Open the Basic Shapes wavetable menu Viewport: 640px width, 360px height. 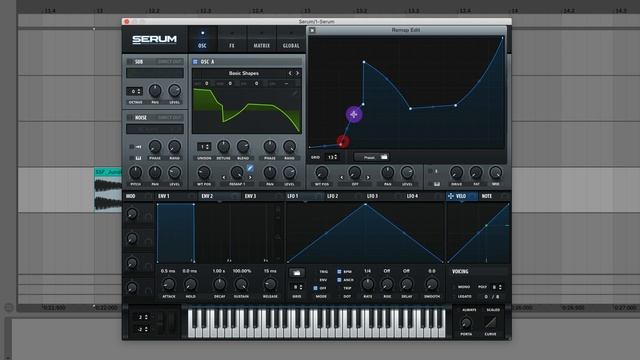coord(244,73)
